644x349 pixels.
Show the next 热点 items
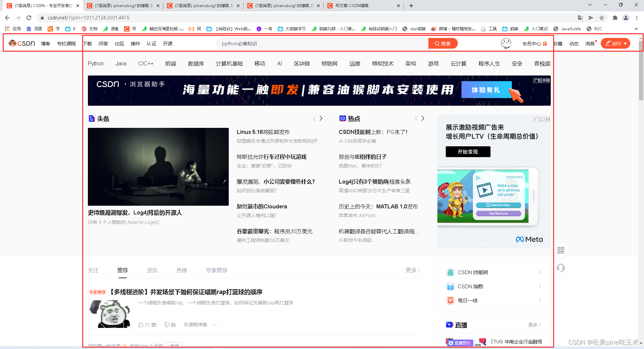click(423, 118)
